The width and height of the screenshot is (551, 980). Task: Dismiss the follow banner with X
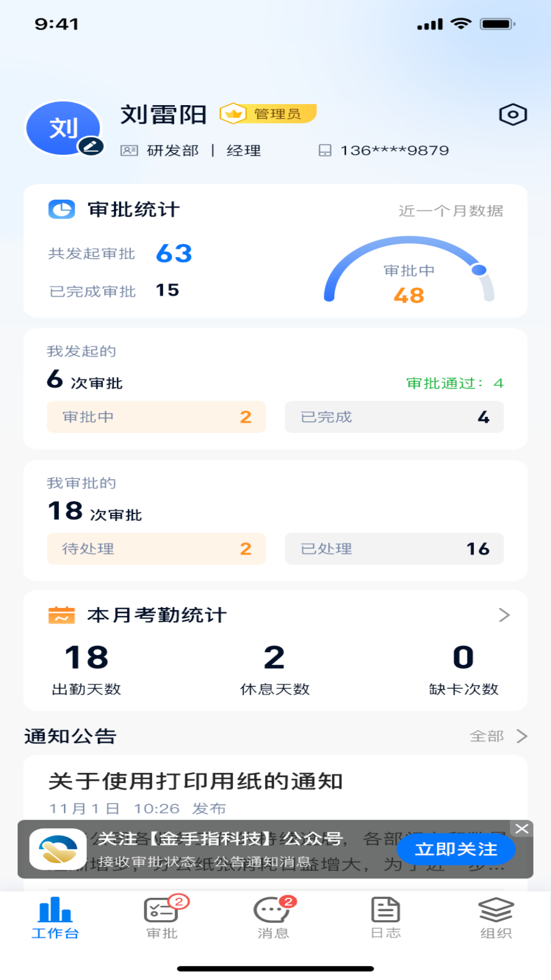coord(521,828)
